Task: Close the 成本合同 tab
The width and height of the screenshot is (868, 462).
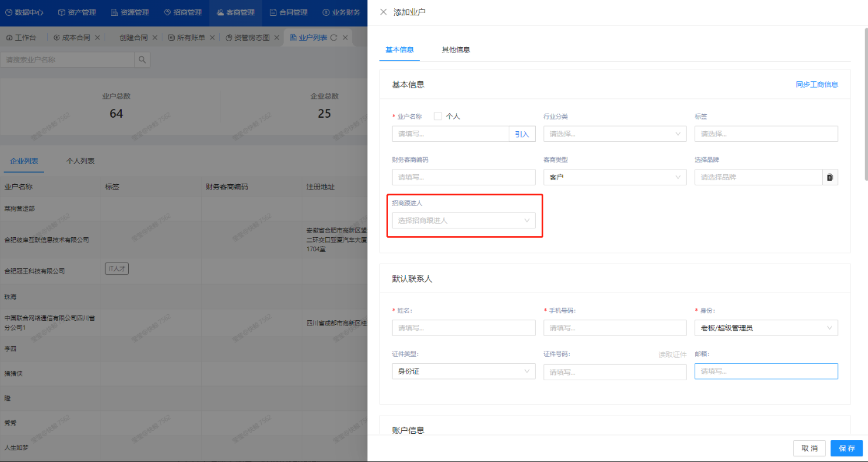Action: tap(98, 38)
